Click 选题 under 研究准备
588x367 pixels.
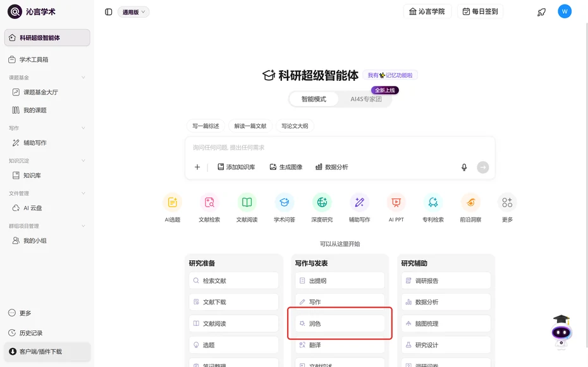point(234,345)
